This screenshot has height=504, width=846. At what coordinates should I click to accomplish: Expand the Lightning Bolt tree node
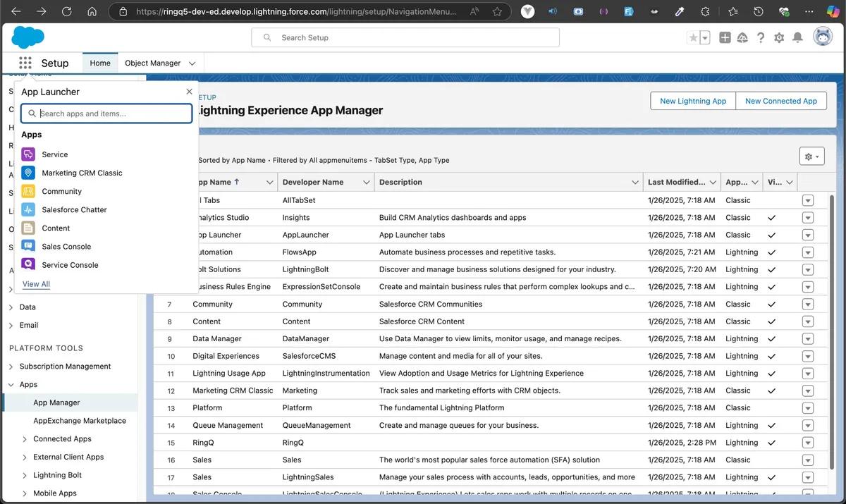point(25,476)
